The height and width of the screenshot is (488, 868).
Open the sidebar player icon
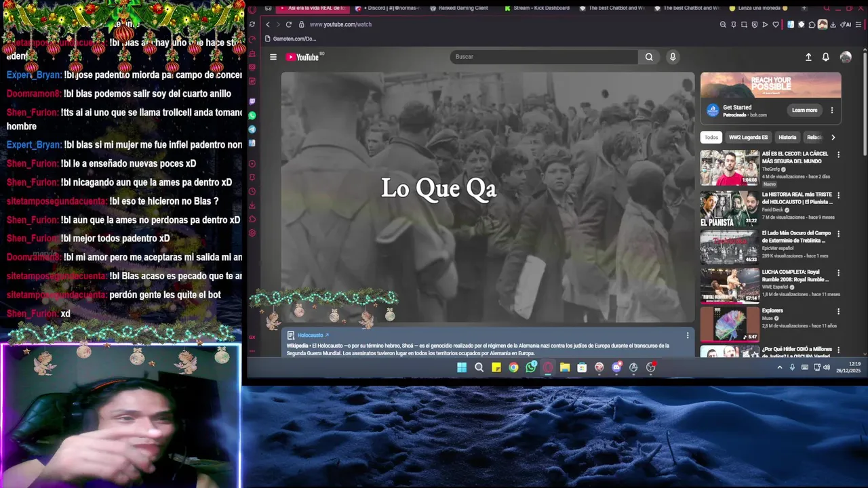(x=252, y=164)
